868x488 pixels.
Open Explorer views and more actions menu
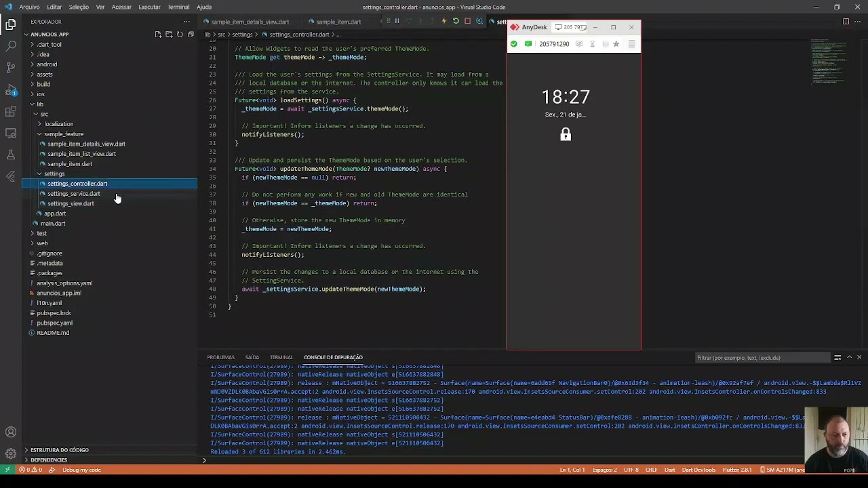click(186, 22)
